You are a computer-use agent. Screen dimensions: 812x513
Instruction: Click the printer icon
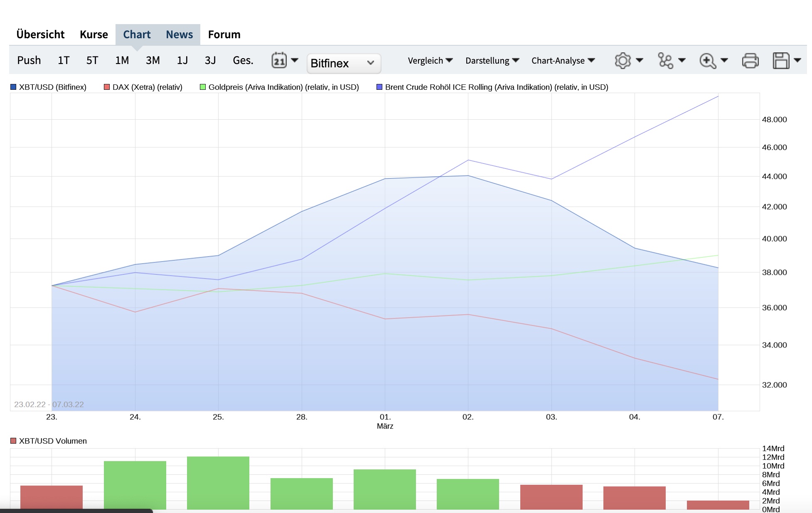[x=750, y=61]
